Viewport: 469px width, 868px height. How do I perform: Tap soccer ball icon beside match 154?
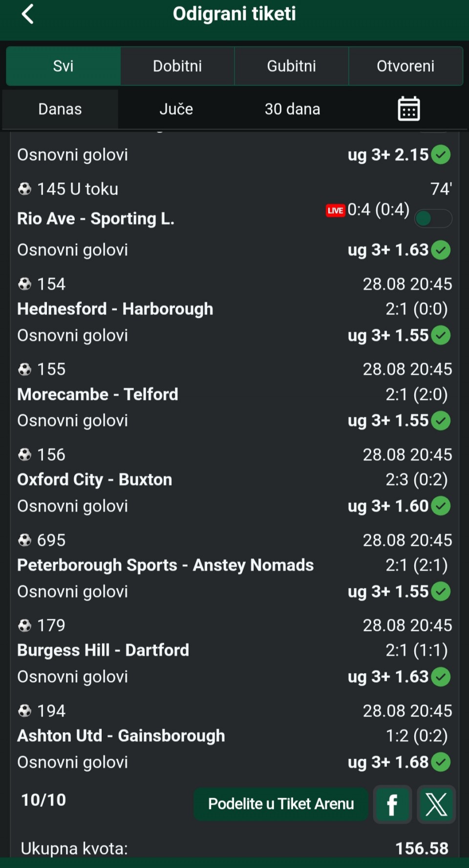(x=24, y=284)
